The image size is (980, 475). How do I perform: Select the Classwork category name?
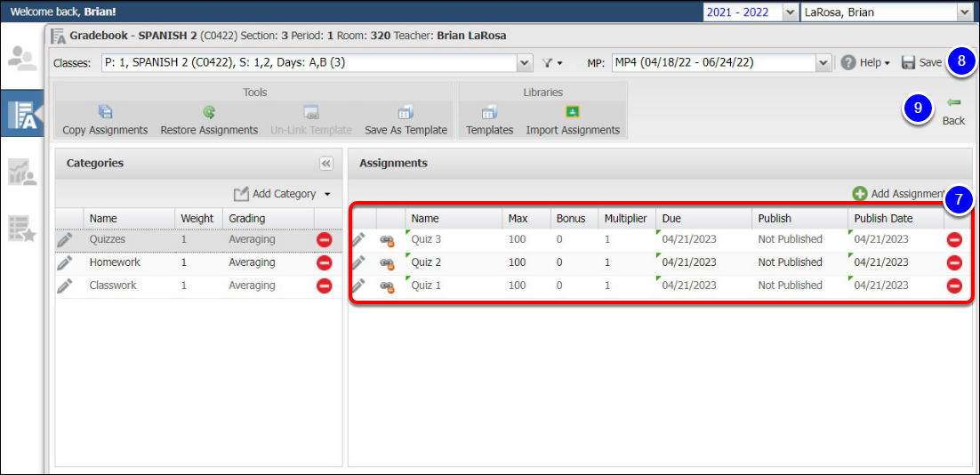pyautogui.click(x=113, y=286)
